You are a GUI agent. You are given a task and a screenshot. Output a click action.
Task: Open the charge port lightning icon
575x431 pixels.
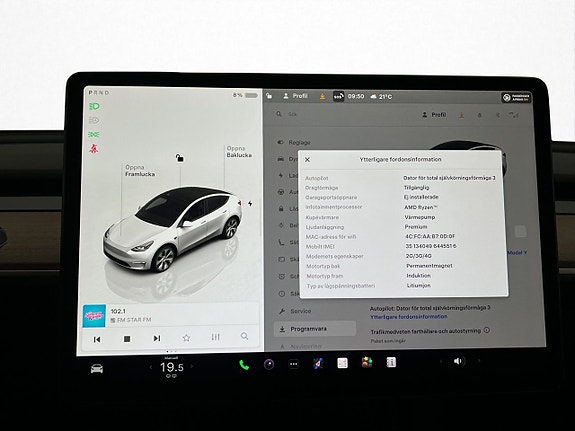[x=250, y=203]
